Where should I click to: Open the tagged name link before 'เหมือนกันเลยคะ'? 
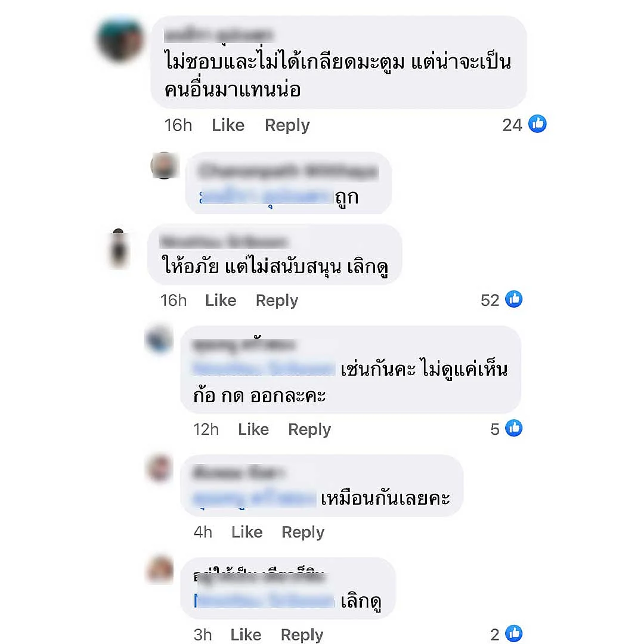[254, 499]
